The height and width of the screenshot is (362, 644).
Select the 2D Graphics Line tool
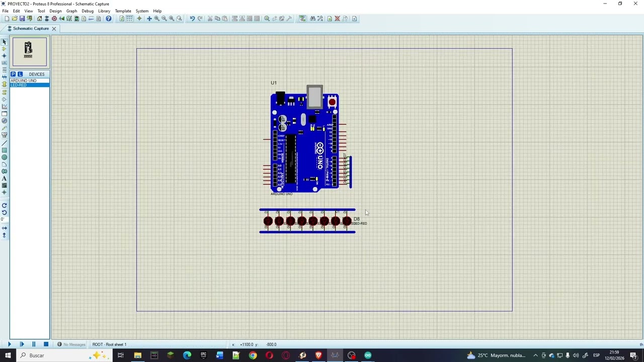click(x=5, y=143)
